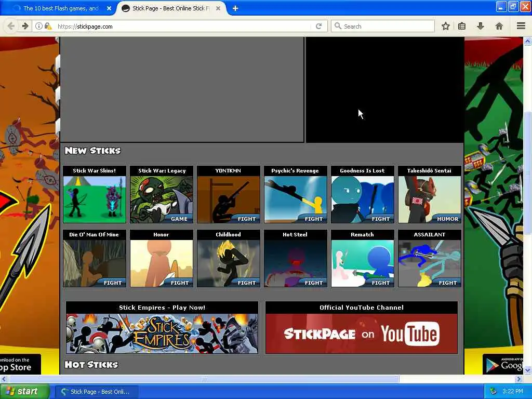This screenshot has width=532, height=399.
Task: Go back using the browser back arrow
Action: click(11, 26)
